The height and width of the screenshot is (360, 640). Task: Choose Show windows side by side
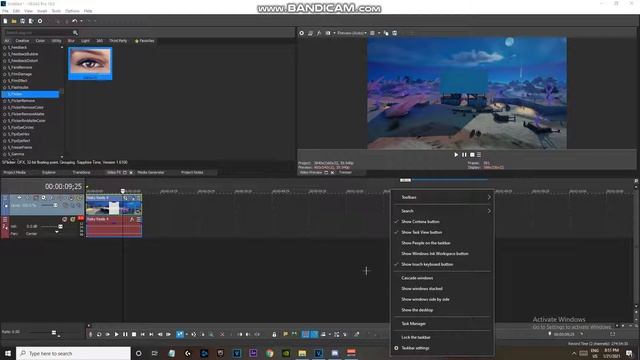[442, 299]
